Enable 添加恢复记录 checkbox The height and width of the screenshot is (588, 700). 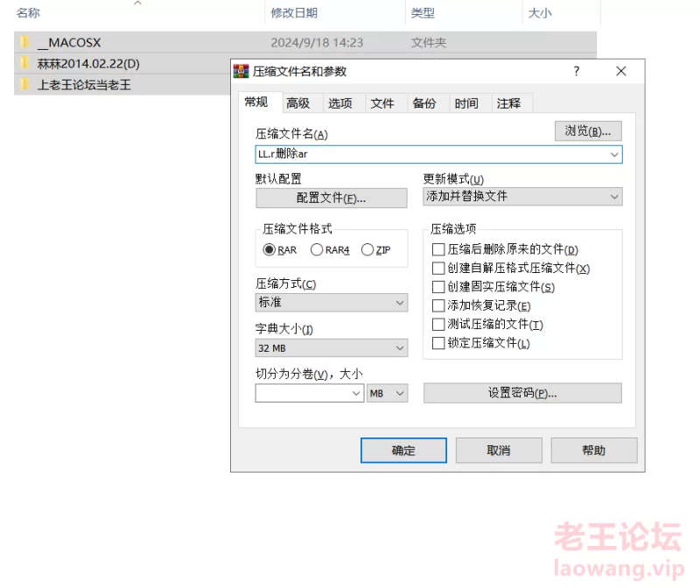[438, 305]
